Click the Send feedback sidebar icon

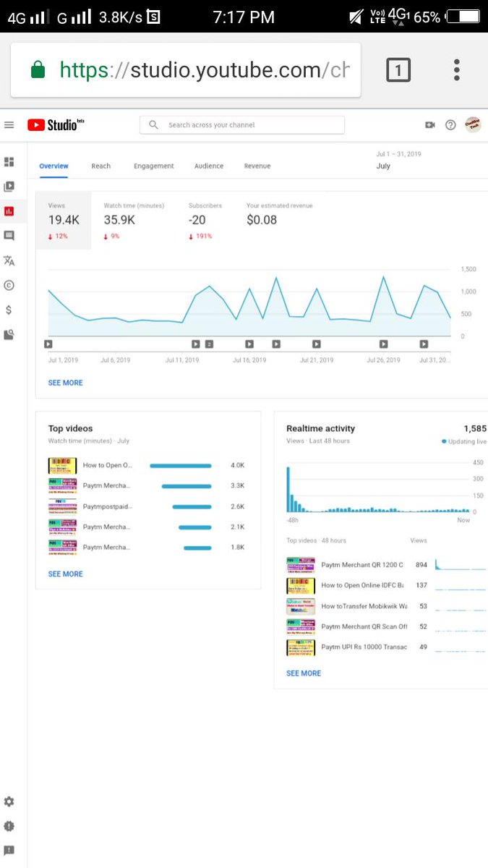[9, 850]
